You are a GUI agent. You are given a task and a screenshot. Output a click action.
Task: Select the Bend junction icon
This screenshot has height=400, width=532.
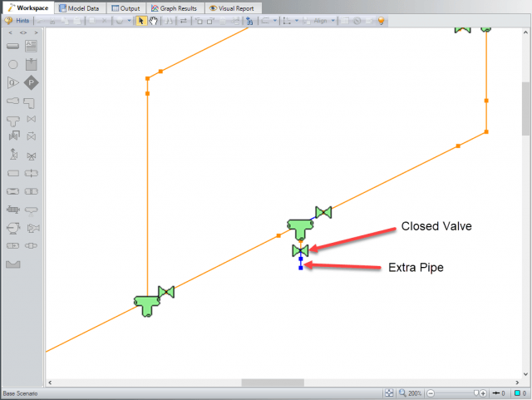click(x=29, y=103)
